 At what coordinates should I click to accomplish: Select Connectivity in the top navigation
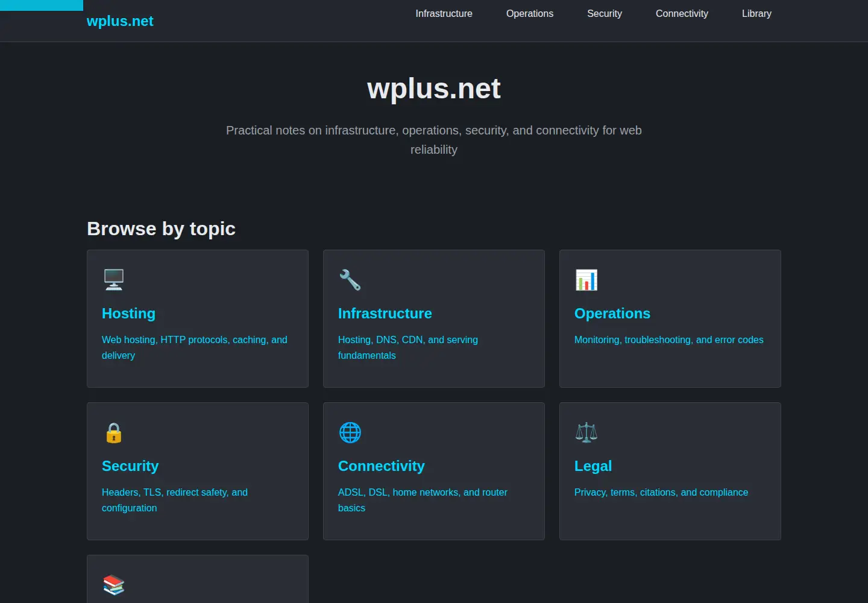tap(682, 13)
